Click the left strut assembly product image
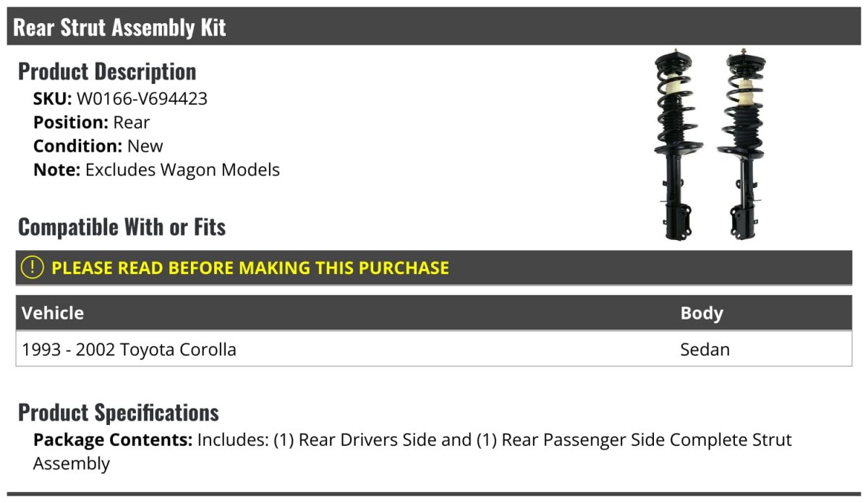The height and width of the screenshot is (503, 868). tap(678, 145)
